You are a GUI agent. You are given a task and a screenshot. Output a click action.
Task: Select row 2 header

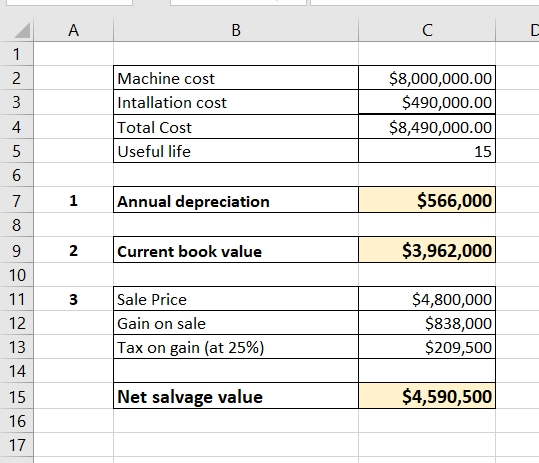(x=16, y=78)
